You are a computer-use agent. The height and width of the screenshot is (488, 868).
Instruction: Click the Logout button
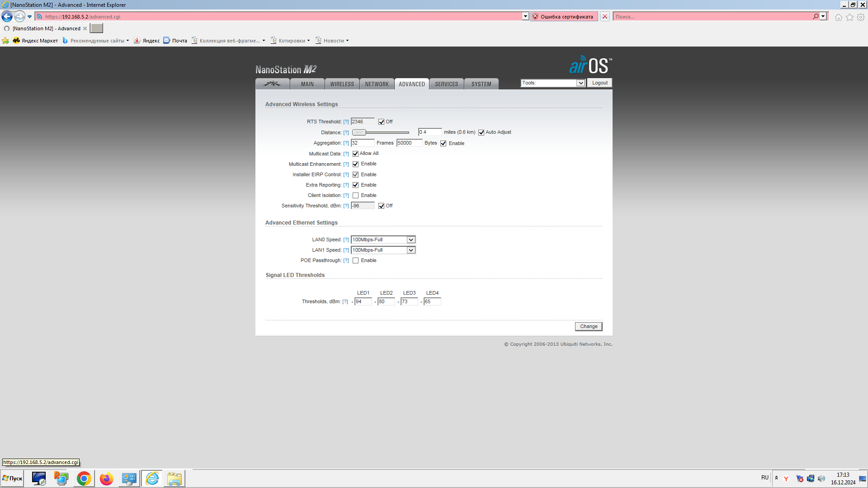(x=599, y=83)
